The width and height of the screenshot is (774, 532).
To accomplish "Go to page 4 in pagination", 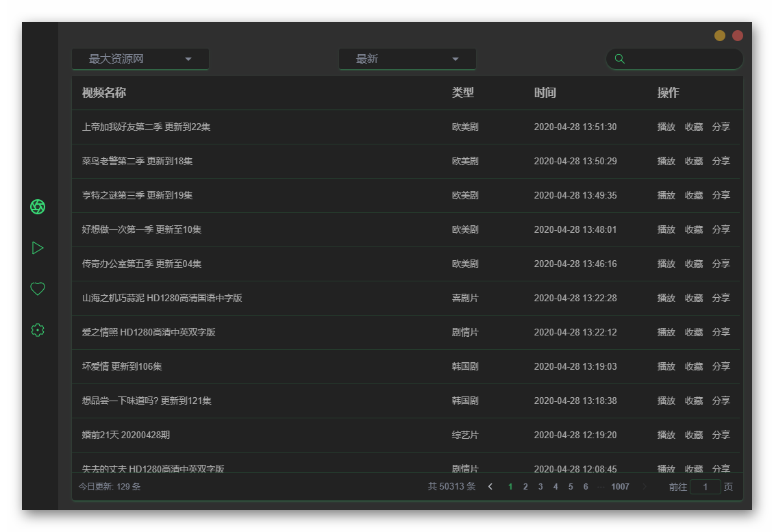I will pyautogui.click(x=555, y=487).
